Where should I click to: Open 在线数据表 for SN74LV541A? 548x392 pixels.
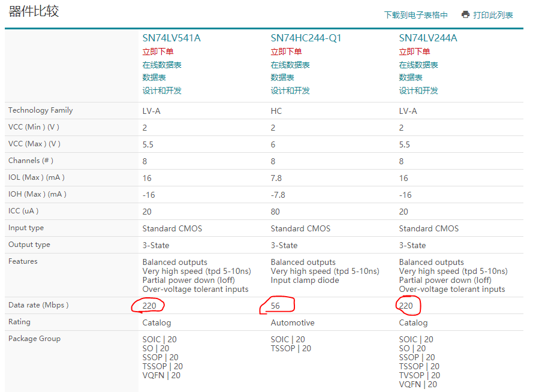pos(161,65)
